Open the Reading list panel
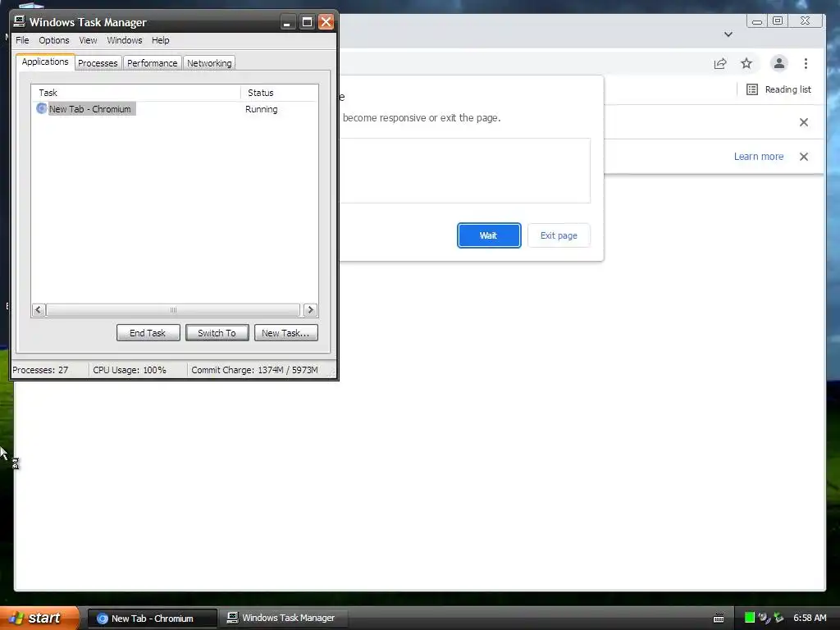This screenshot has width=840, height=630. (x=778, y=89)
